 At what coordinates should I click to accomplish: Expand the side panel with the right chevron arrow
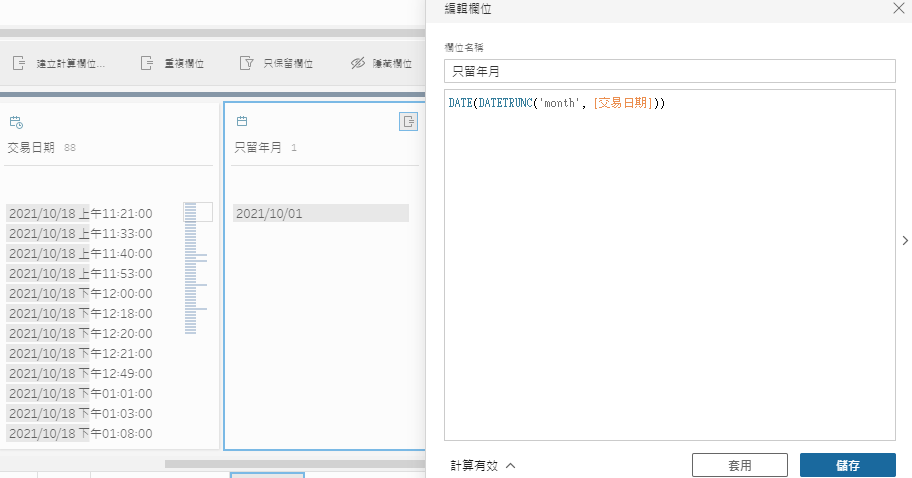click(x=905, y=241)
